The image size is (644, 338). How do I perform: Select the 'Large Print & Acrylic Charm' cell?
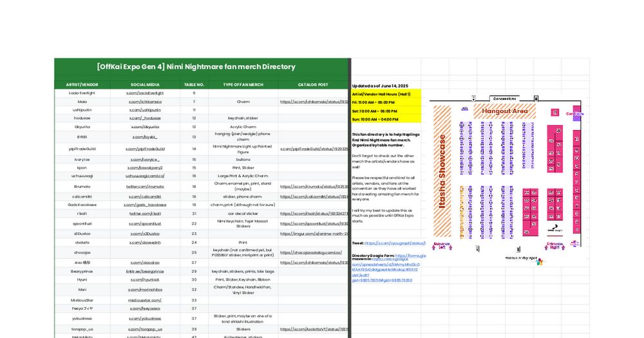[243, 176]
